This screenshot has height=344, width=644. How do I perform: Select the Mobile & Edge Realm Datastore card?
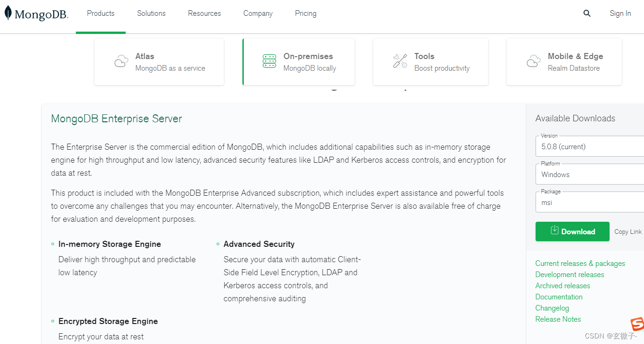[x=564, y=62]
